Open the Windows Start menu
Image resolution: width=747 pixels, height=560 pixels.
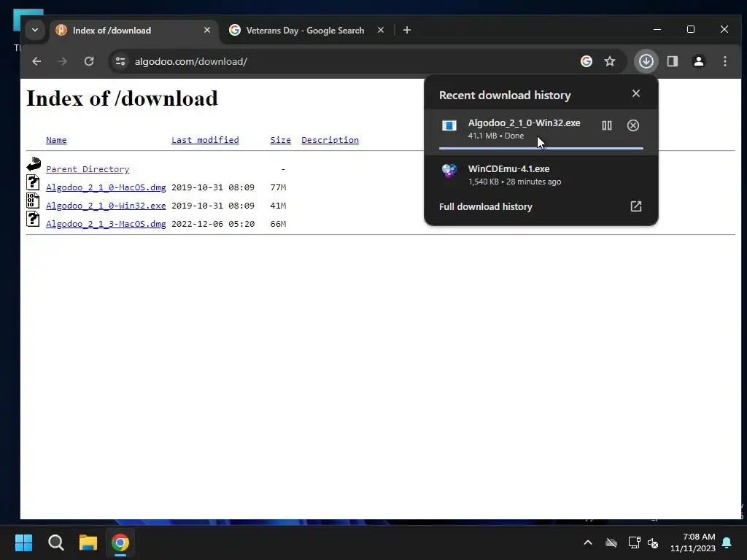coord(23,542)
